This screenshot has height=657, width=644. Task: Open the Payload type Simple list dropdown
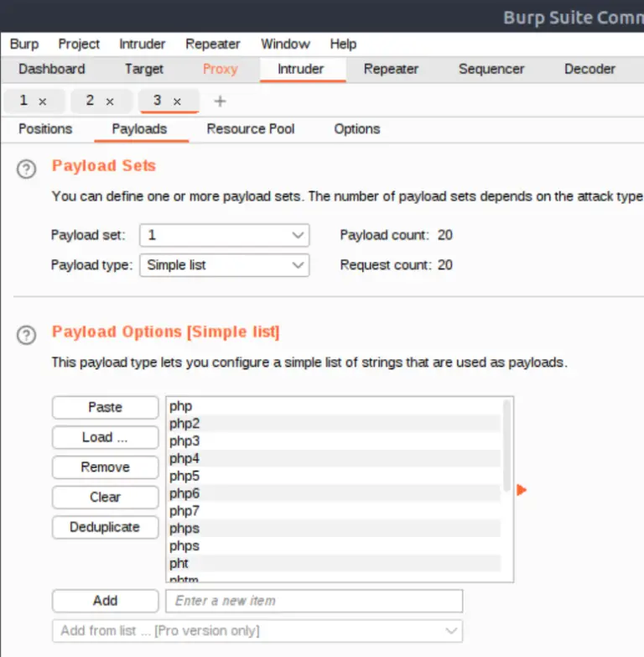[x=225, y=265]
